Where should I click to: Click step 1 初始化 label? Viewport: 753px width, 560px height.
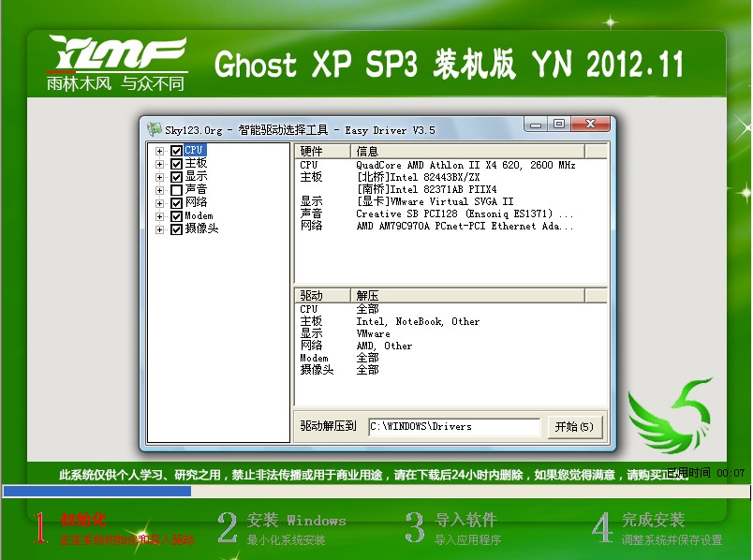pos(83,520)
